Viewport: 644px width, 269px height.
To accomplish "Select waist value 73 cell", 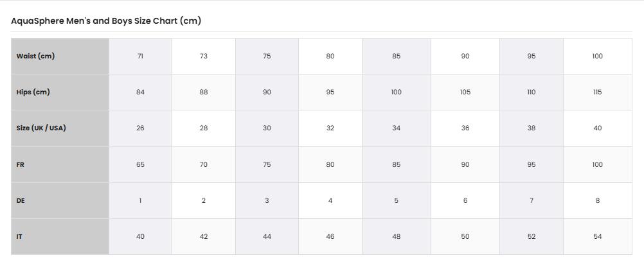I will click(x=204, y=56).
